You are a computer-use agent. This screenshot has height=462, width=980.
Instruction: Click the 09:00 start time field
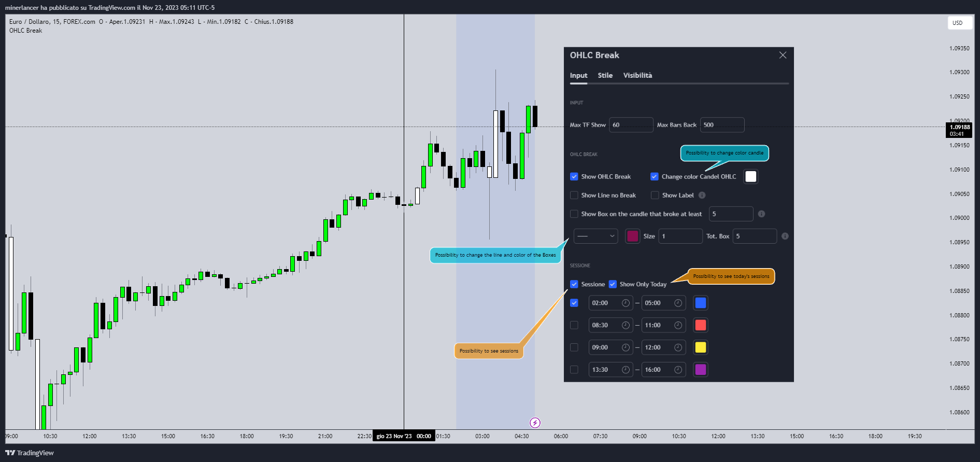(x=610, y=347)
